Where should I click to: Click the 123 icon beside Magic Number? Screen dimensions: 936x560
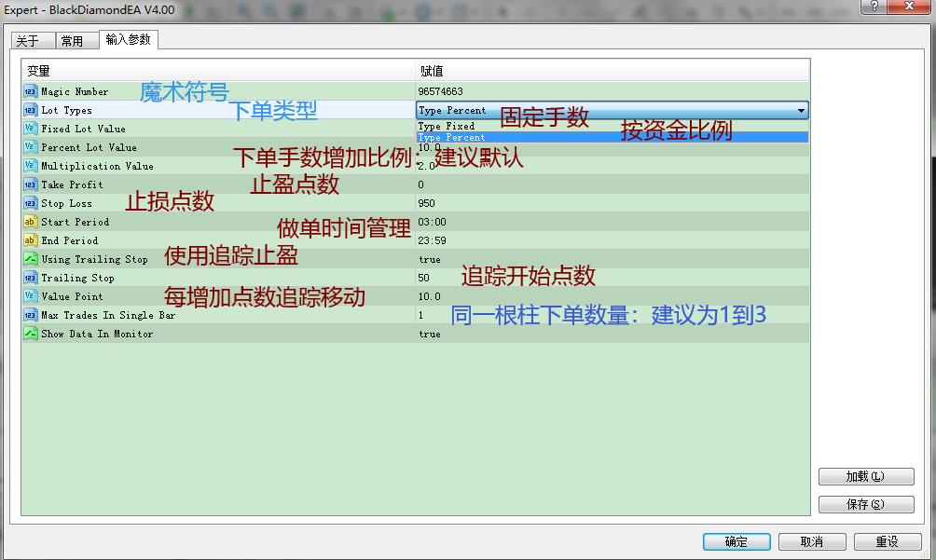coord(29,91)
